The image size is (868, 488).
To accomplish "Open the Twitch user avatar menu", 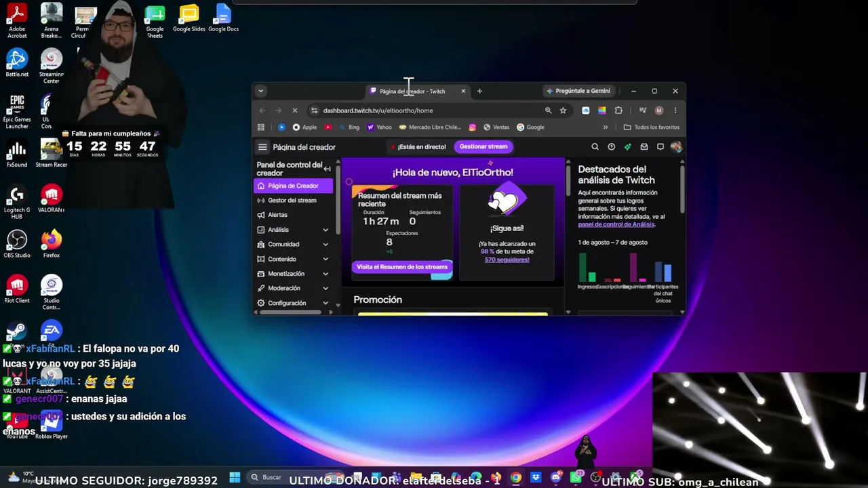I will [x=675, y=147].
